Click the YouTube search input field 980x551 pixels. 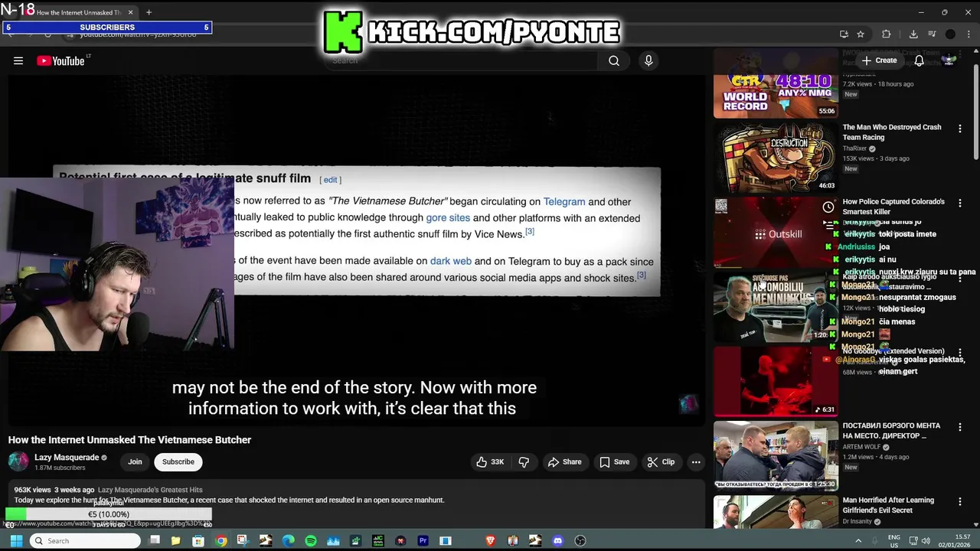[x=462, y=60]
